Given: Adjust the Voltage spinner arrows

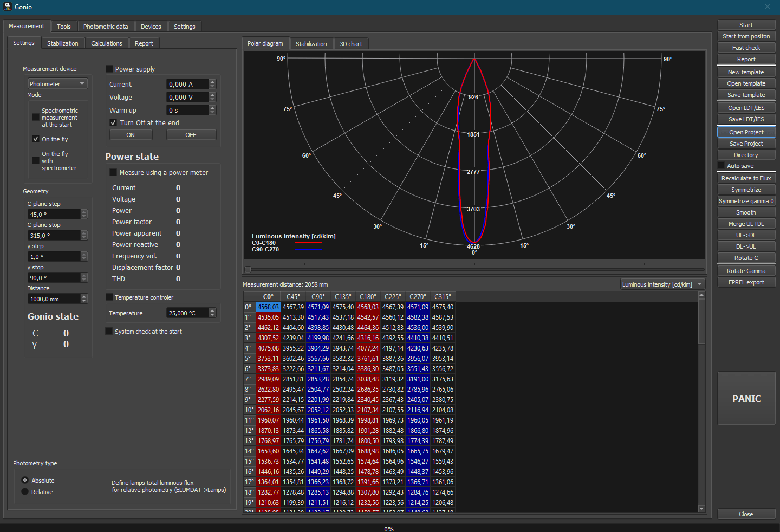Looking at the screenshot, I should 212,97.
